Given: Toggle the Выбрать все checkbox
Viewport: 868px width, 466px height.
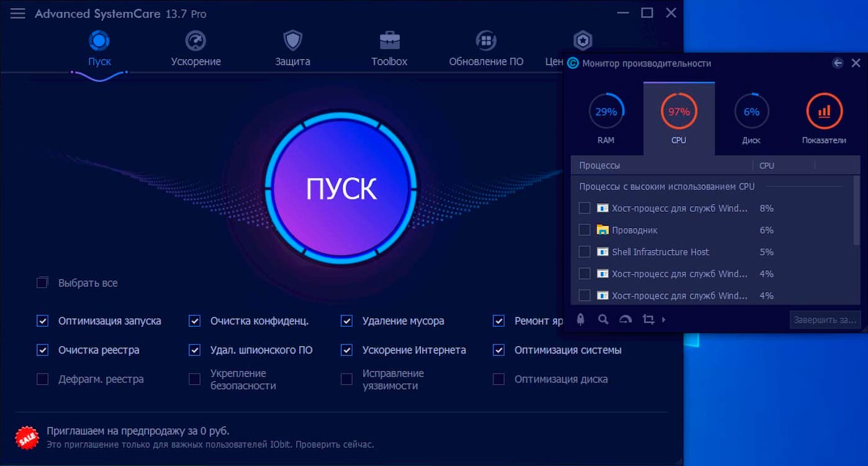Looking at the screenshot, I should tap(42, 283).
